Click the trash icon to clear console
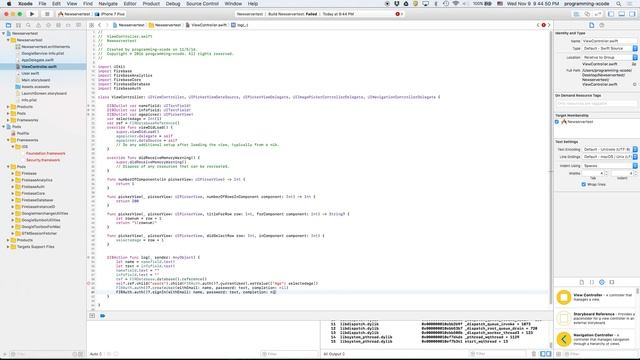This screenshot has height=360, width=640. [534, 354]
